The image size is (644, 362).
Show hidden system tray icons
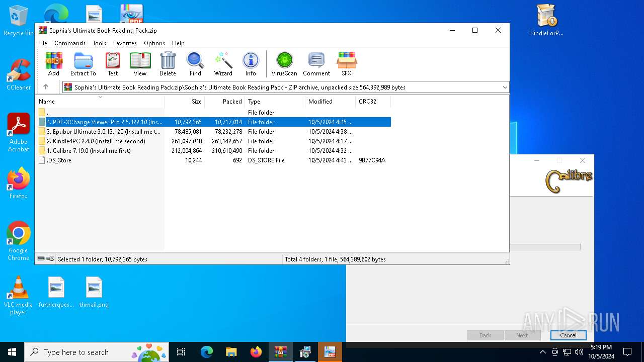coord(542,352)
